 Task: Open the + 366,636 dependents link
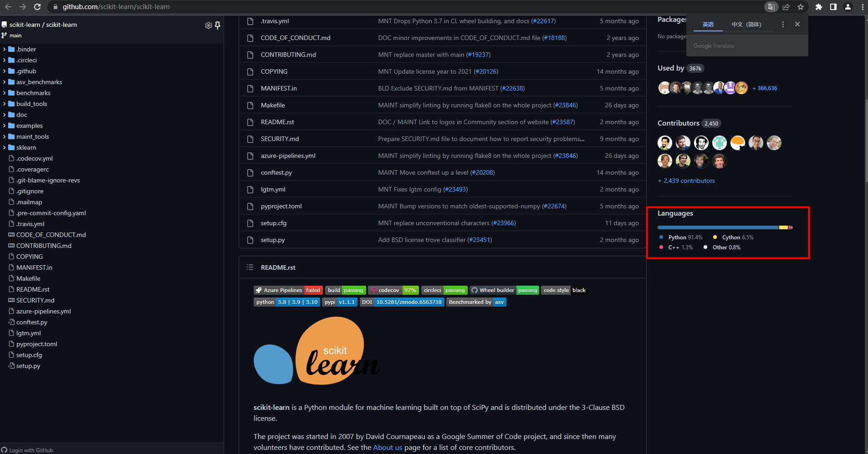(765, 88)
